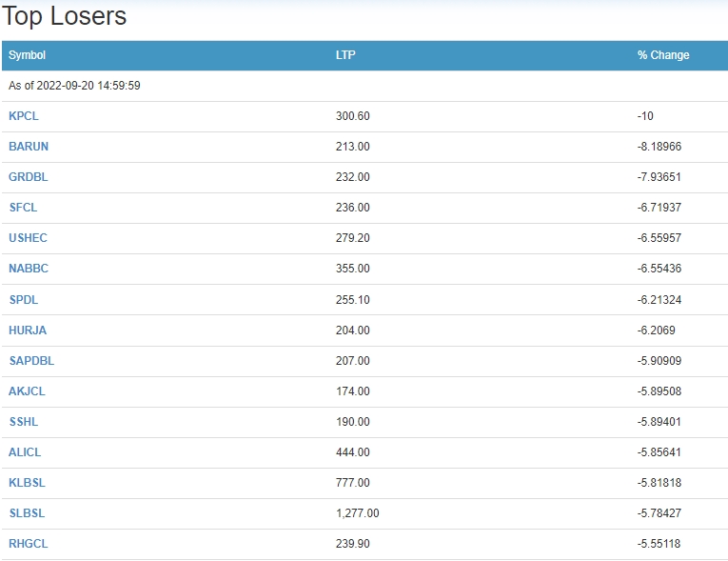Open the KPCL symbol link
The image size is (728, 561).
[24, 116]
